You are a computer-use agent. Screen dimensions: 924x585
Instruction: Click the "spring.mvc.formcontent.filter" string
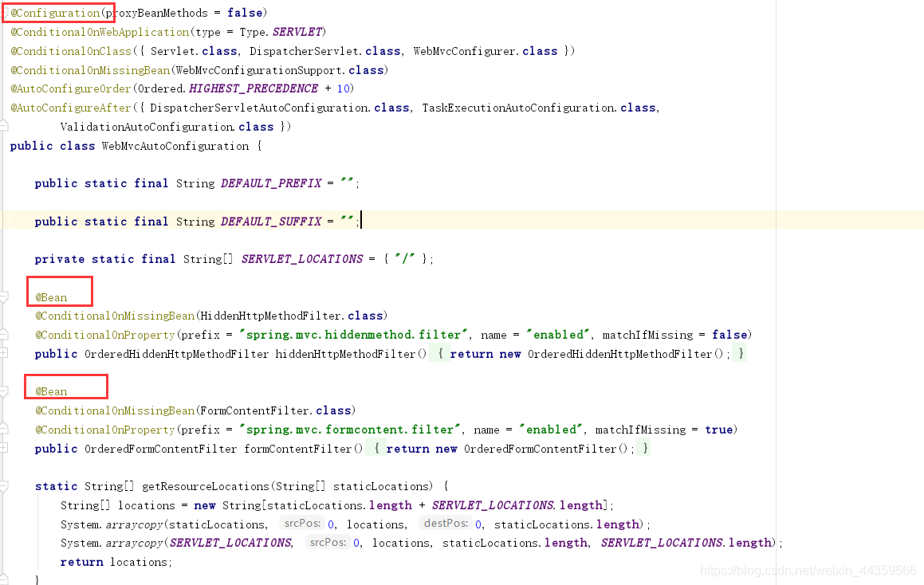349,430
